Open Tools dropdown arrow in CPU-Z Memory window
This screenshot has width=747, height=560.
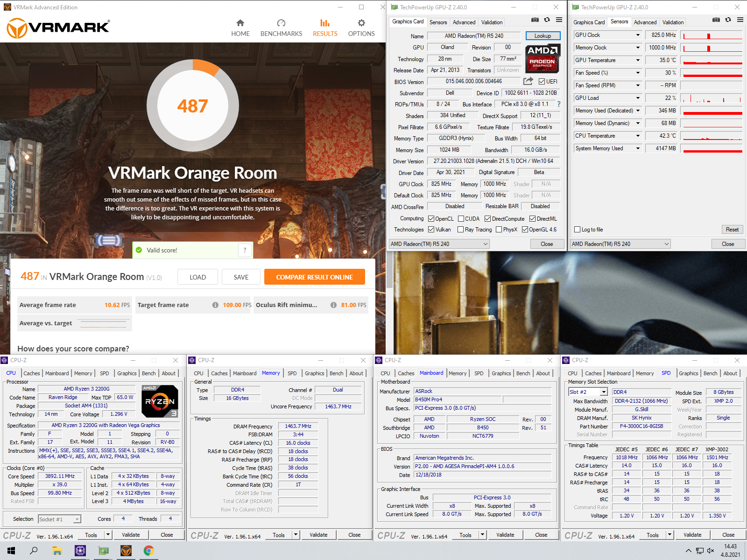[296, 535]
